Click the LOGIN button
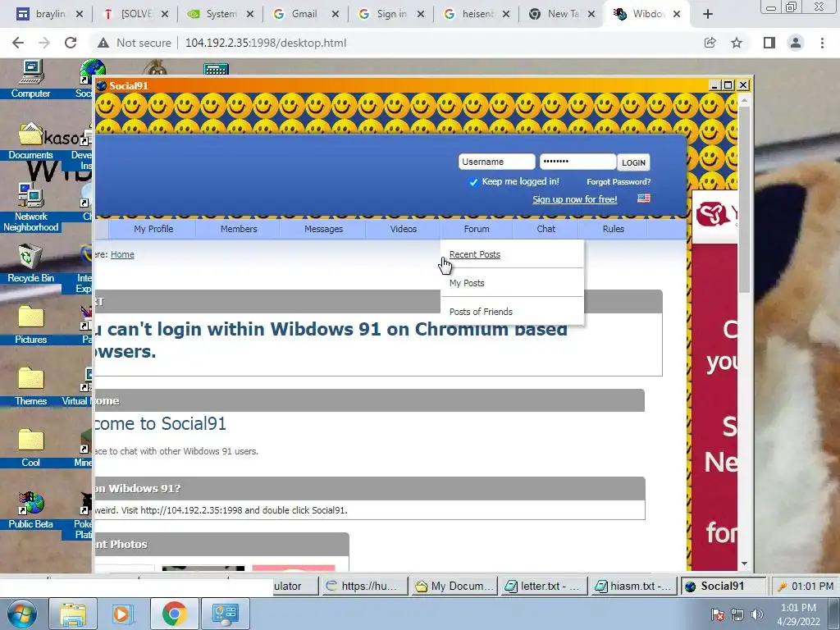Image resolution: width=840 pixels, height=630 pixels. coord(633,162)
